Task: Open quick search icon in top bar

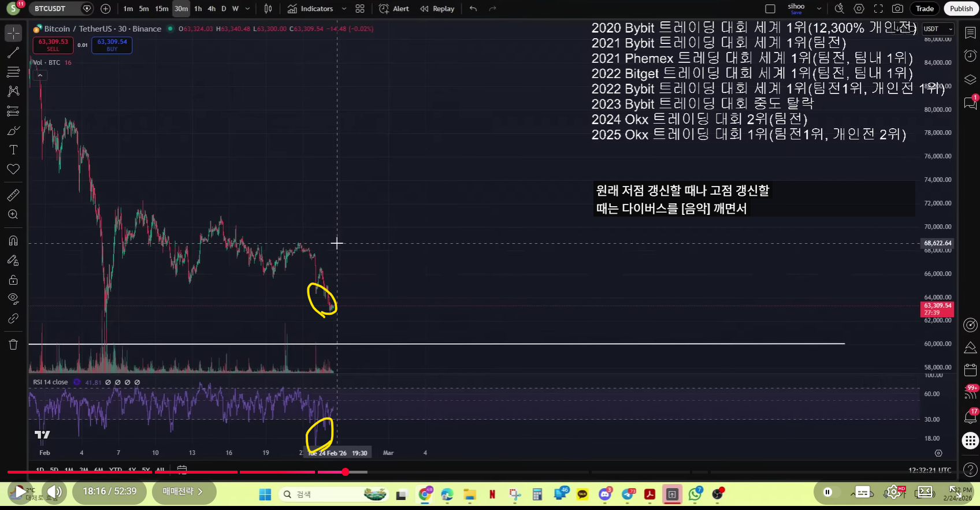Action: 840,9
